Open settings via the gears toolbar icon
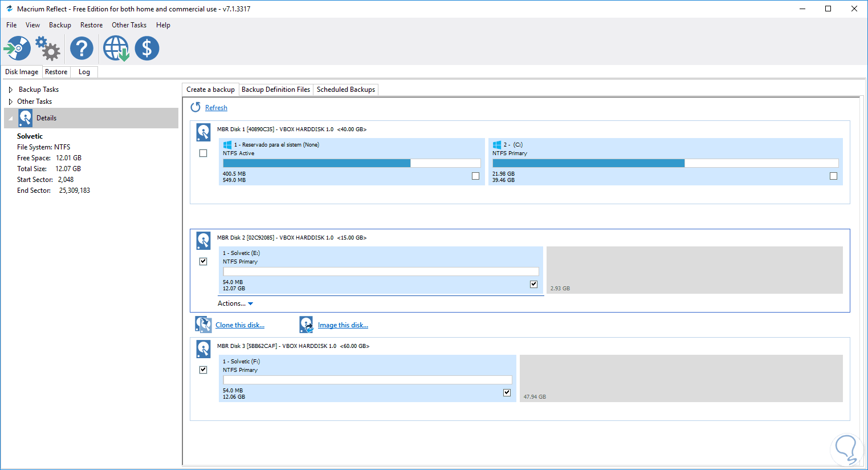 [x=48, y=48]
